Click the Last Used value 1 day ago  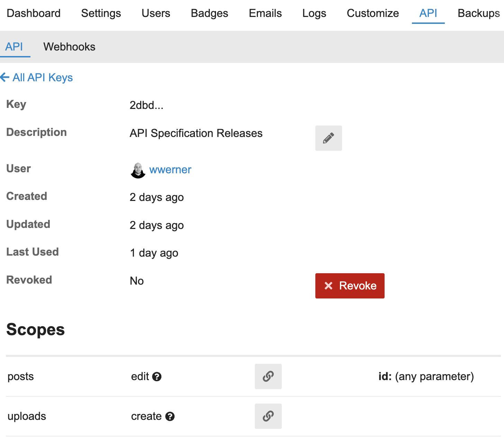[x=154, y=253]
